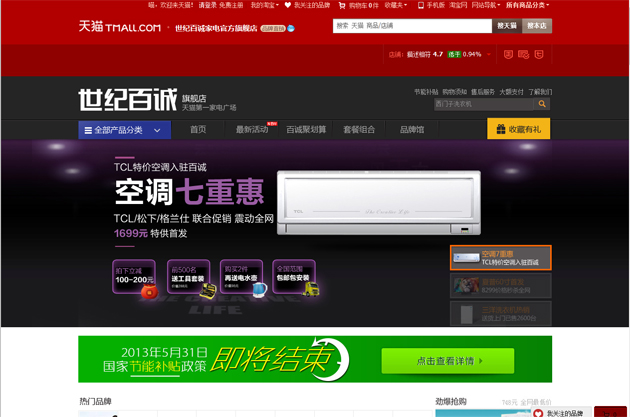Viewport: 630px width, 417px height.
Task: Click the toolbox promo icon 送工具套装
Action: (208, 291)
